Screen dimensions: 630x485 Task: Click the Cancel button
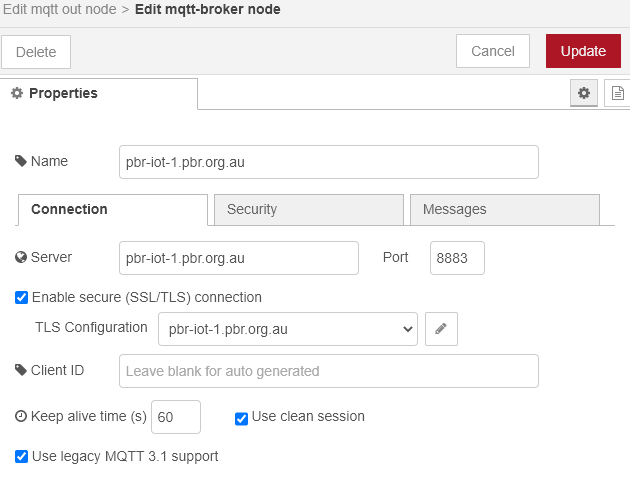[493, 51]
